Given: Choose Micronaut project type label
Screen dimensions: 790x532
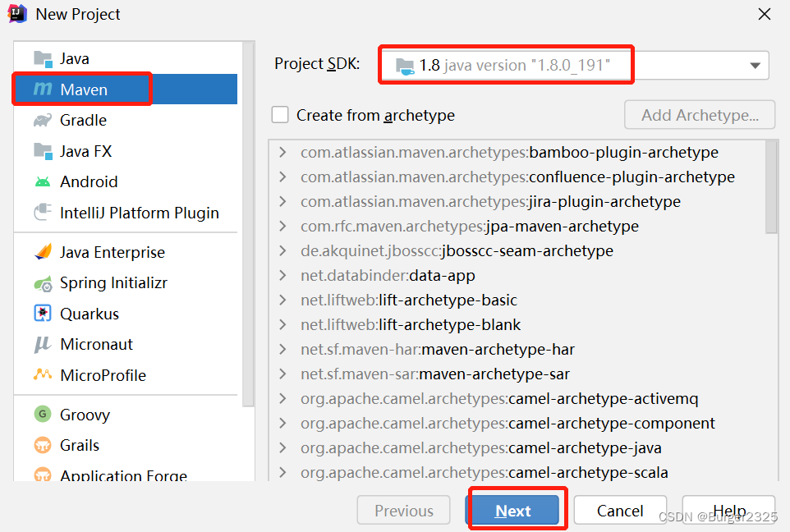Looking at the screenshot, I should click(96, 345).
